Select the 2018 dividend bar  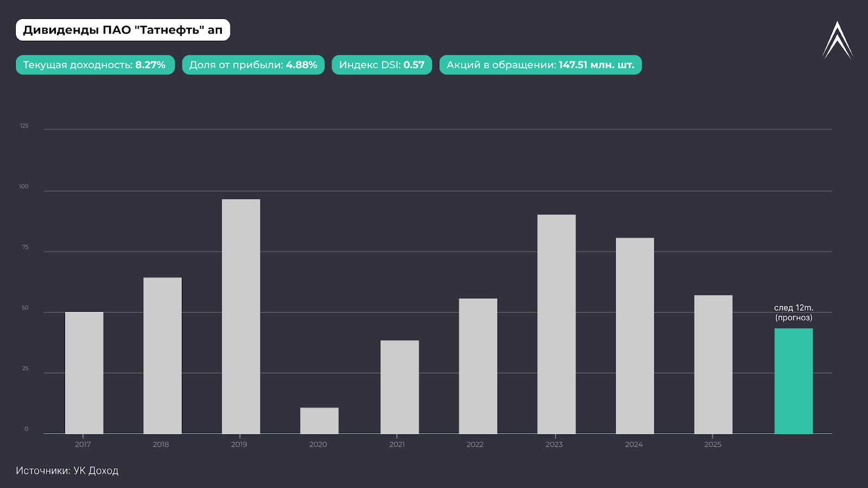tap(163, 356)
